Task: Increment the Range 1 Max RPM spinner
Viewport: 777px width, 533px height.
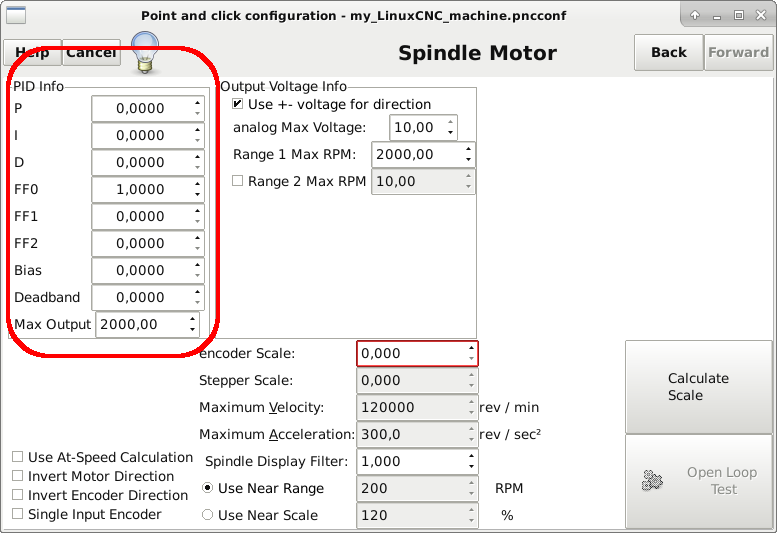Action: point(468,150)
